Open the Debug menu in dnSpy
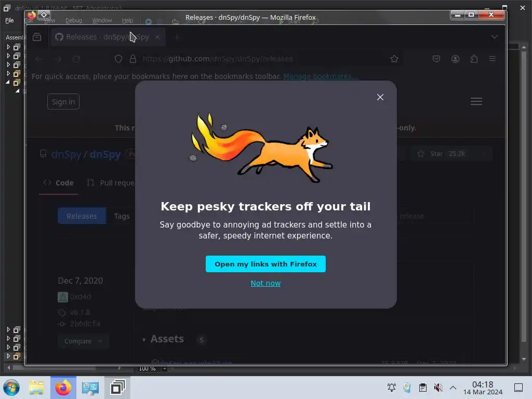This screenshot has height=399, width=532. [74, 20]
